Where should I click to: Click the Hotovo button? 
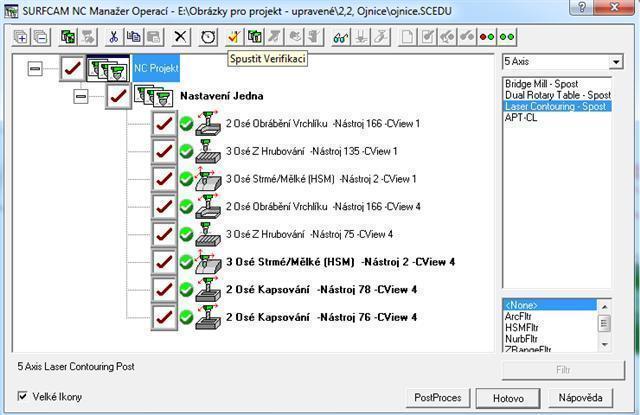point(508,398)
